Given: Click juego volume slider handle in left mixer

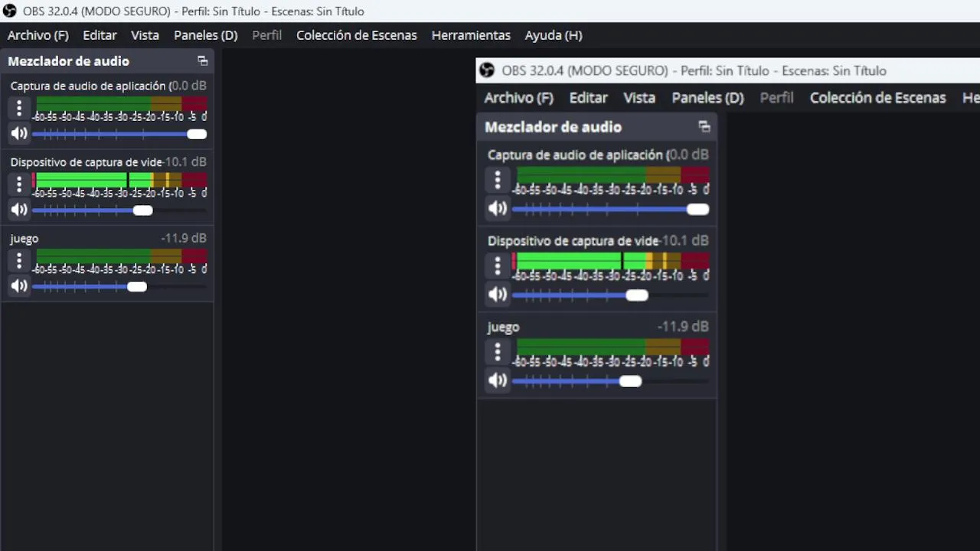Looking at the screenshot, I should [x=137, y=287].
